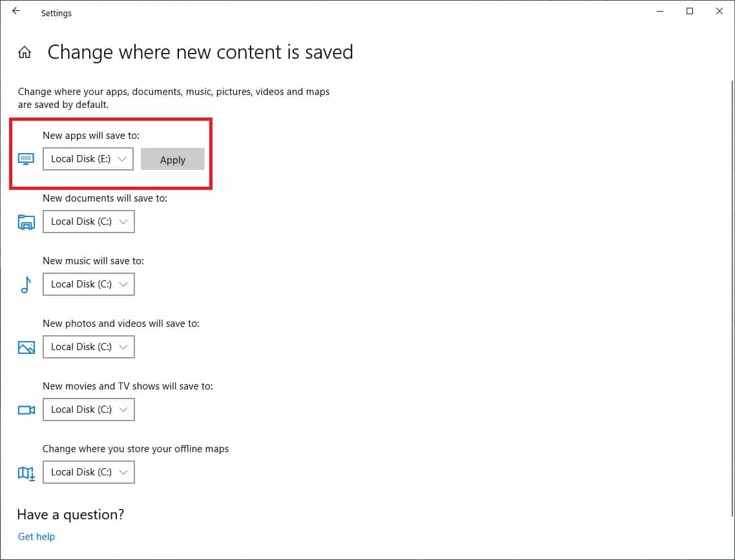Image resolution: width=735 pixels, height=560 pixels.
Task: Select the offline maps download icon
Action: click(x=26, y=472)
